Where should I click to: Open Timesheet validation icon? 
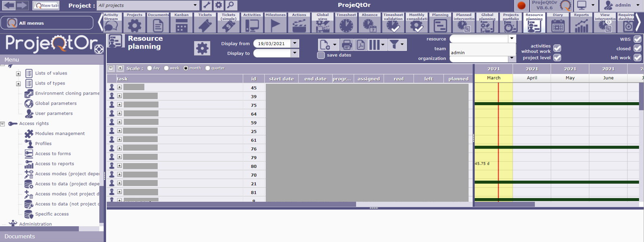(x=393, y=23)
